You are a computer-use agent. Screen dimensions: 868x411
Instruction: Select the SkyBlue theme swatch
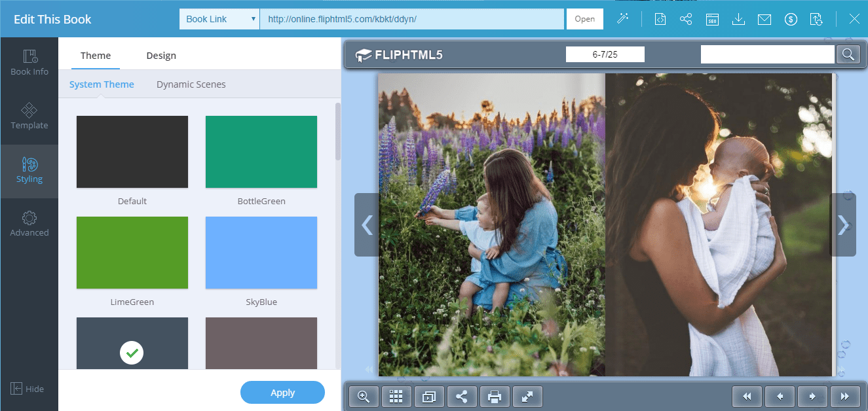[261, 253]
